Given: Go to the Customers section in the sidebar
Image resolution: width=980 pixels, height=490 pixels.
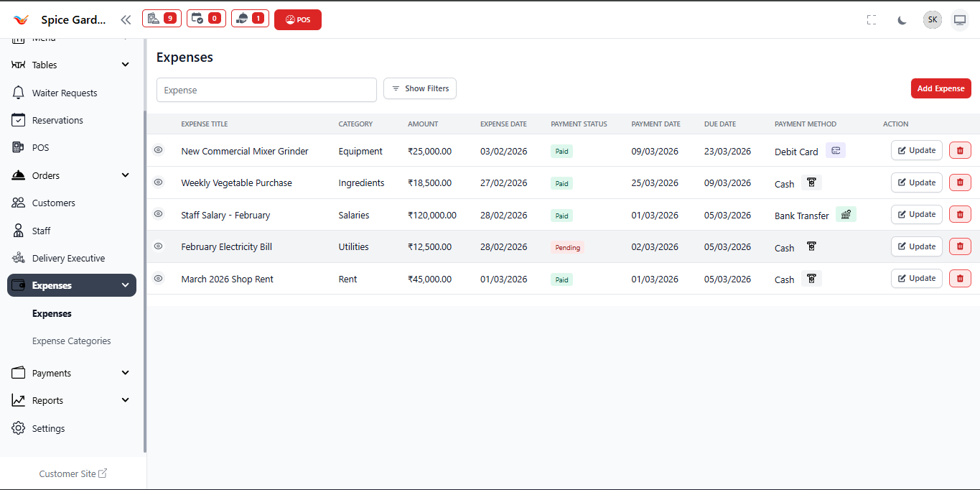Looking at the screenshot, I should coord(54,202).
